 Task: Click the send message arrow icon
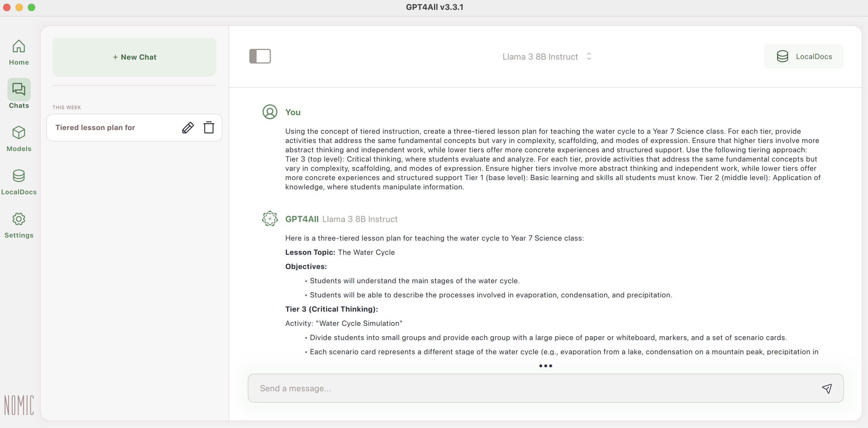pos(827,388)
